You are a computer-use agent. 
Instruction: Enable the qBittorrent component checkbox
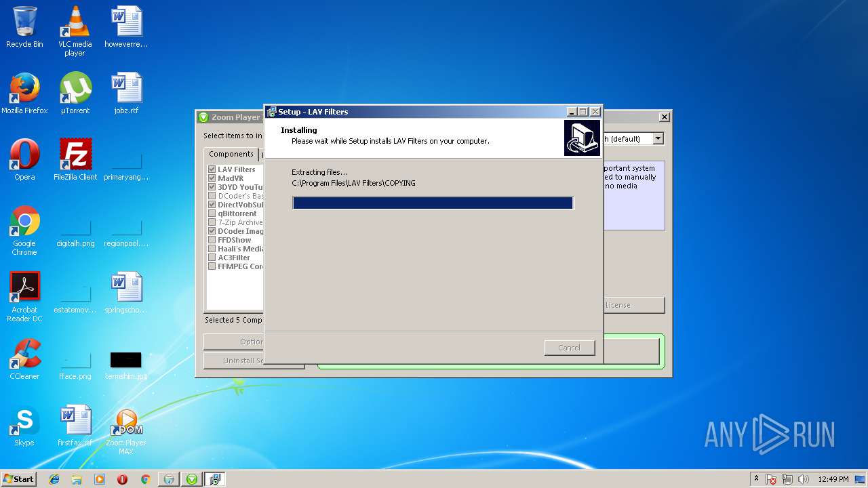(x=212, y=213)
